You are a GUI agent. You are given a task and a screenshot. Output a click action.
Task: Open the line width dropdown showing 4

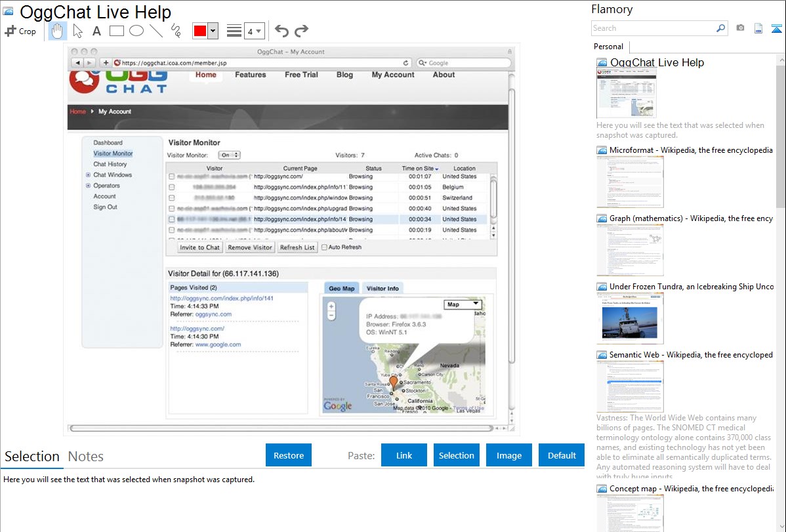(254, 31)
